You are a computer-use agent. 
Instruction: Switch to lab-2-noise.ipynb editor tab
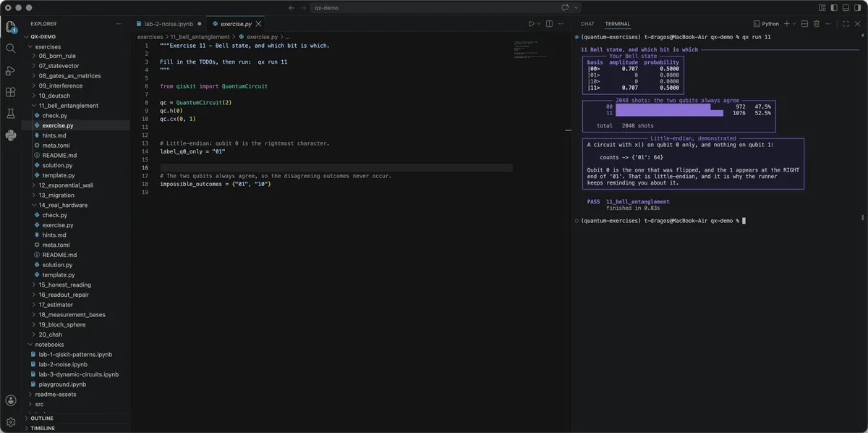click(169, 24)
